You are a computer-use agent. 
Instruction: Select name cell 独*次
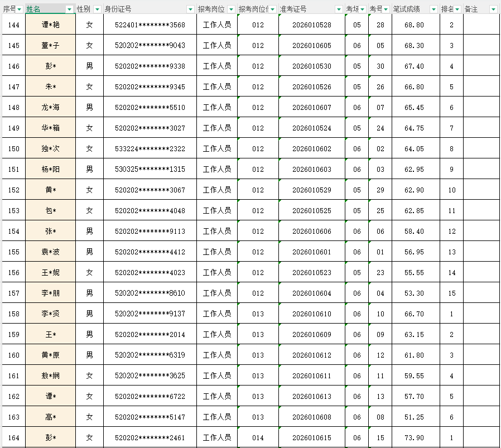(x=50, y=148)
